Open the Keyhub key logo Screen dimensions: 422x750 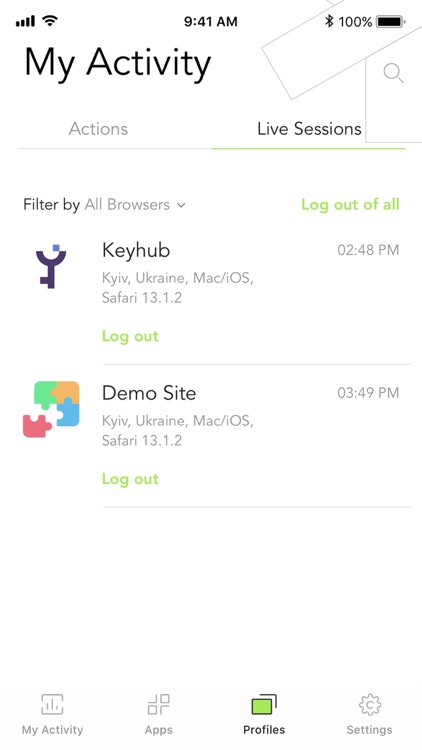click(51, 266)
